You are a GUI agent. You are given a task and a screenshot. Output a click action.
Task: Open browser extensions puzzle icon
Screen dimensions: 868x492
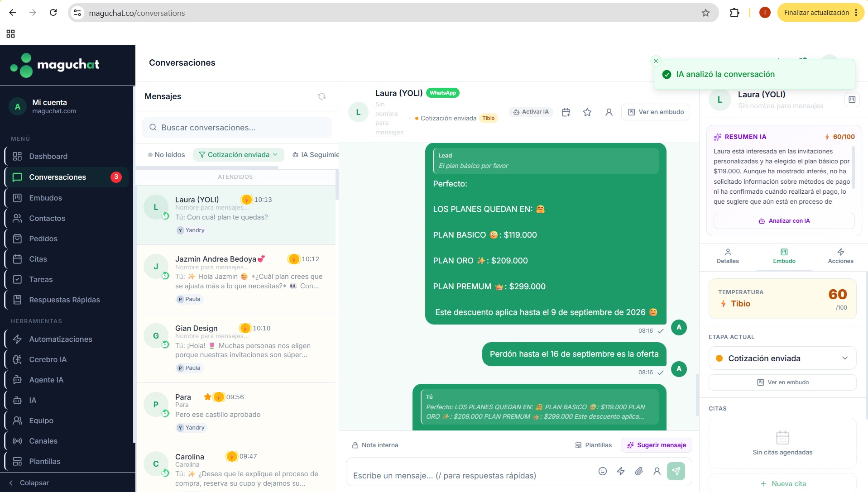734,13
